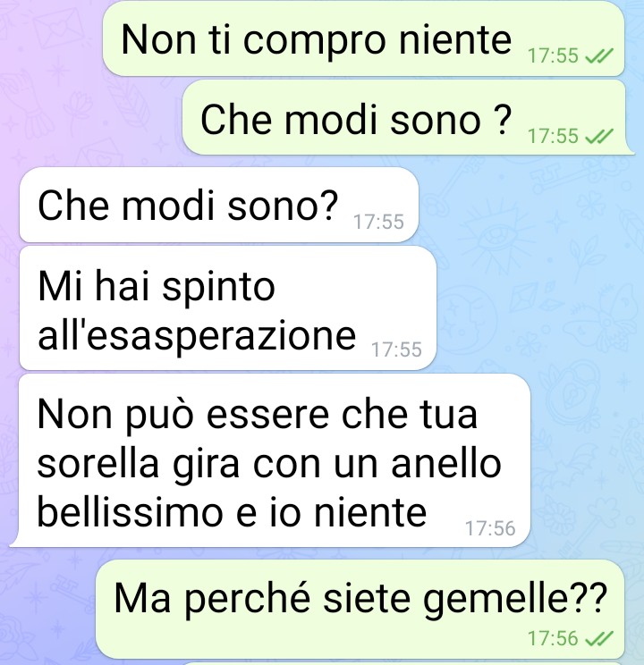644x665 pixels.
Task: Select the "Mi hai spinto all'esasperazione" message
Action: (228, 308)
